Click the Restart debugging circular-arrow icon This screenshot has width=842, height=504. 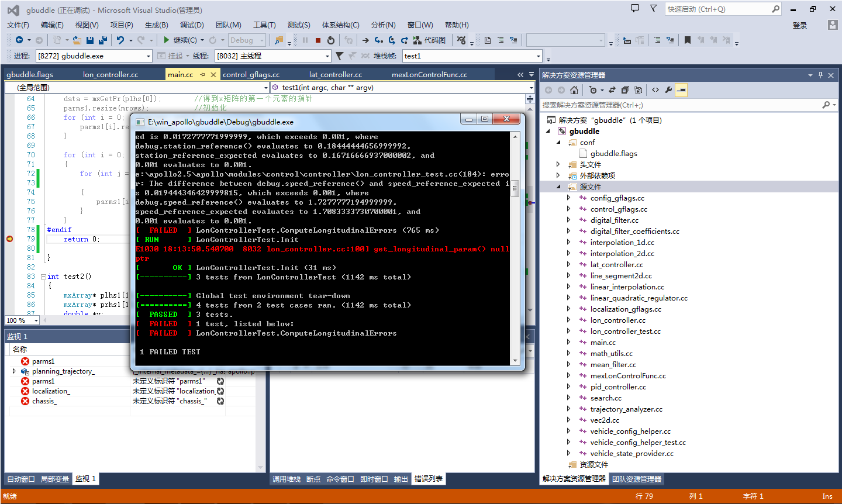pos(331,40)
